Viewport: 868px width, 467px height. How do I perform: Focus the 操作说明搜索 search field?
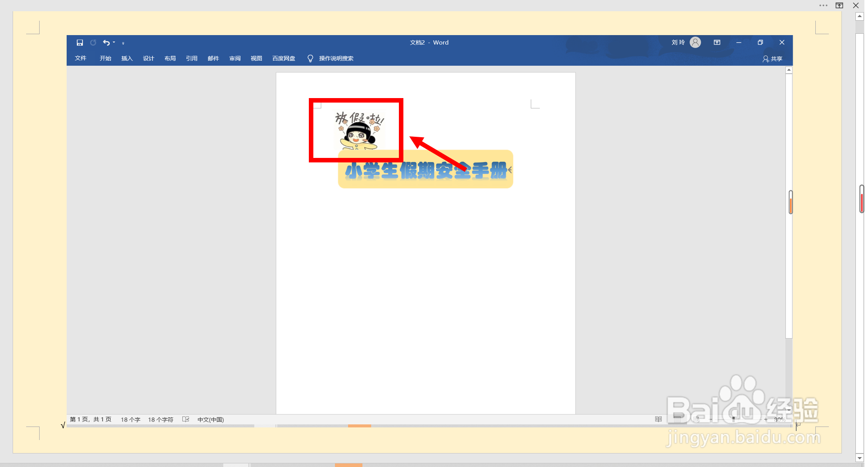click(336, 58)
